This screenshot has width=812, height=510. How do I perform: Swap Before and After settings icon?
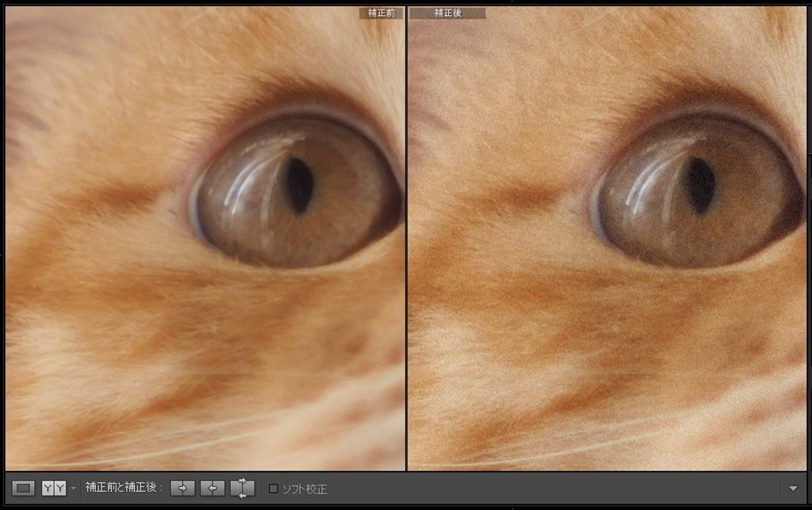(x=243, y=489)
